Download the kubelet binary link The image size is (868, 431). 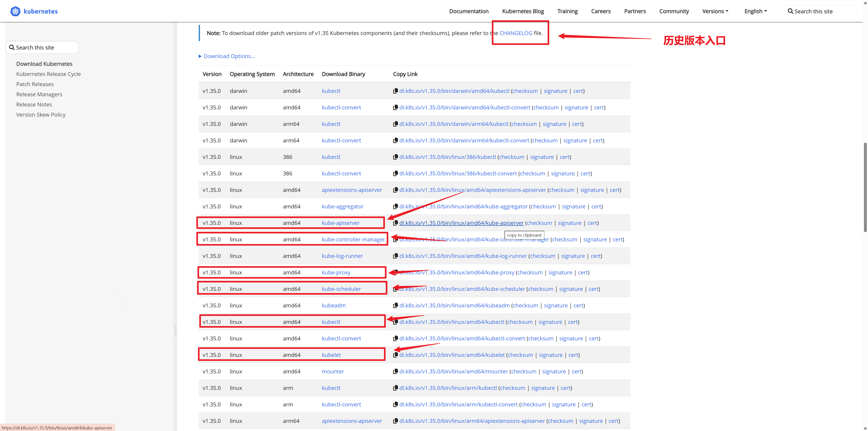pyautogui.click(x=331, y=355)
